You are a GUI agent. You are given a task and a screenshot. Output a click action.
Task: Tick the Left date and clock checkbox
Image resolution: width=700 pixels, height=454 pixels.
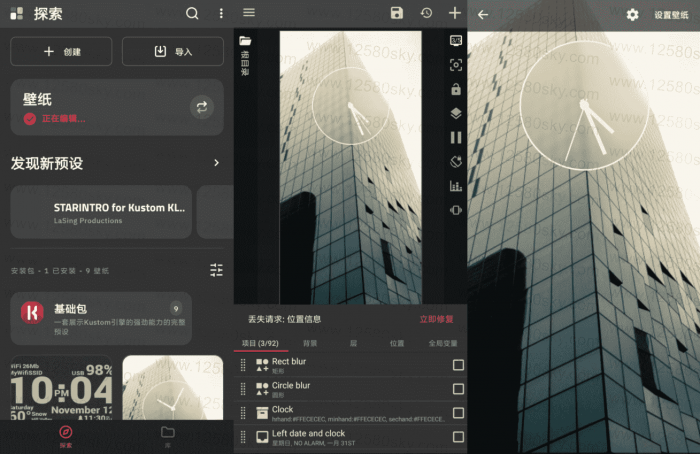pyautogui.click(x=458, y=437)
